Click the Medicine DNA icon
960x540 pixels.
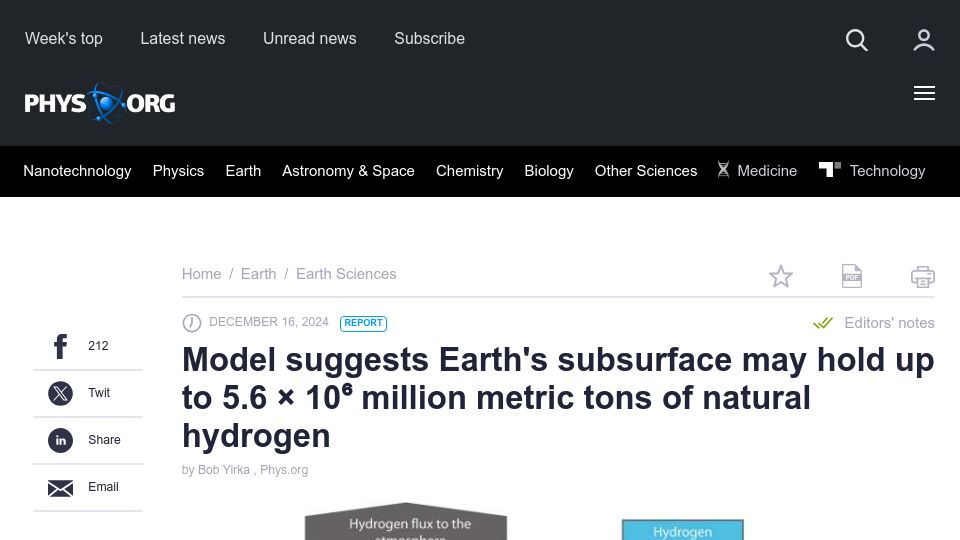tap(723, 170)
